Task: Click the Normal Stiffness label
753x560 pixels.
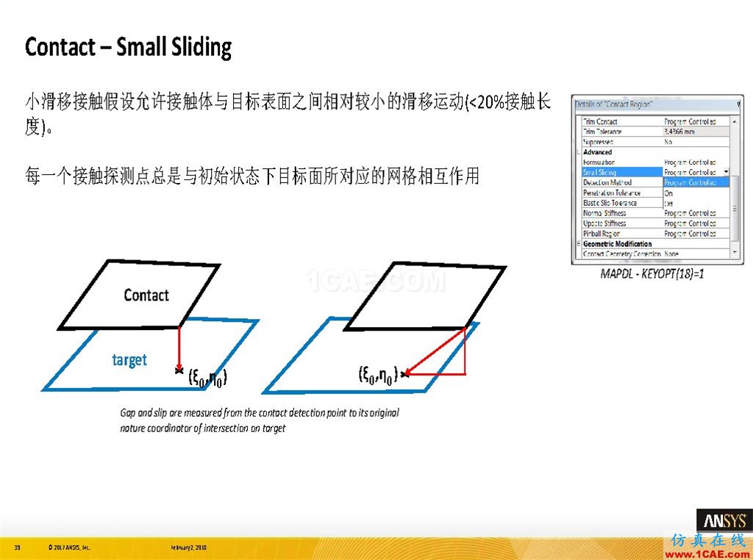Action: click(x=604, y=213)
